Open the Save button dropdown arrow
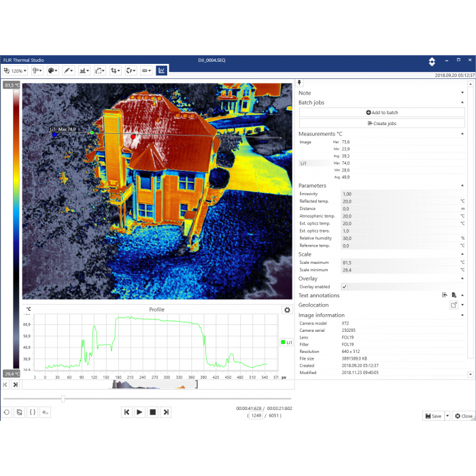476x476 pixels. click(x=447, y=416)
